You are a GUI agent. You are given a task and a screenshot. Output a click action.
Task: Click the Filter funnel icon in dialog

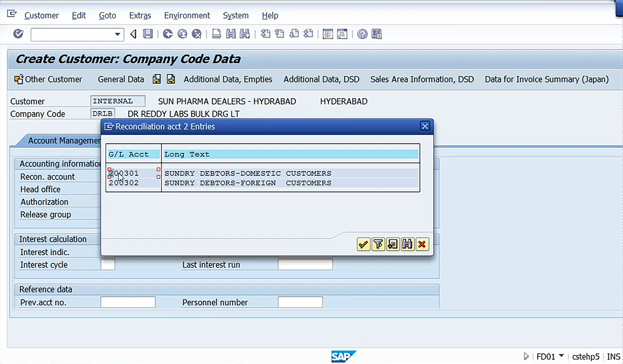(x=379, y=244)
